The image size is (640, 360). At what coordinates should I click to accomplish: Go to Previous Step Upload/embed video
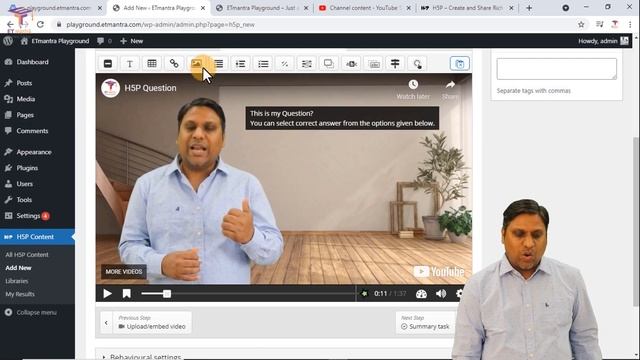[146, 322]
